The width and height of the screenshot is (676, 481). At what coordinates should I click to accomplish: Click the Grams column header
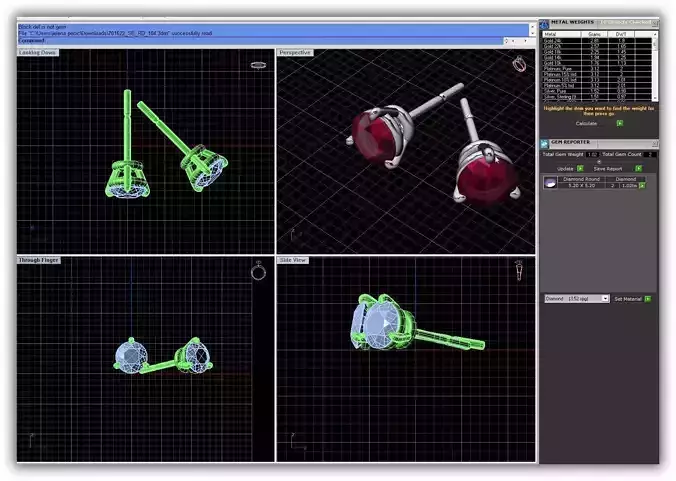pos(595,34)
